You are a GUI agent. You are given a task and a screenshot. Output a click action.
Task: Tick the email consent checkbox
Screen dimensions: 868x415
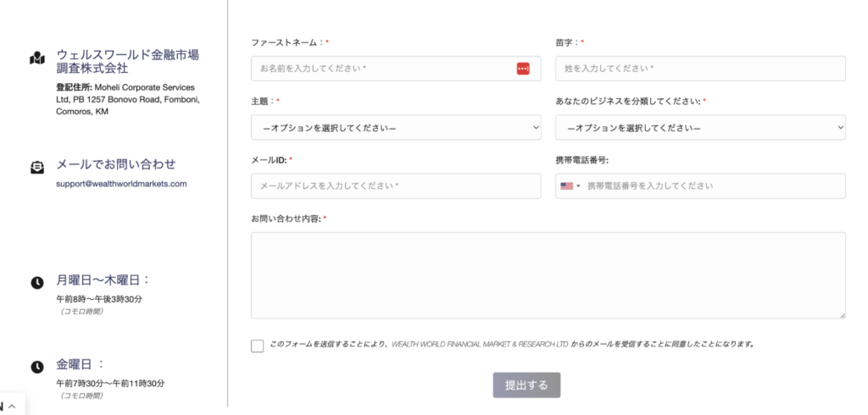(258, 346)
